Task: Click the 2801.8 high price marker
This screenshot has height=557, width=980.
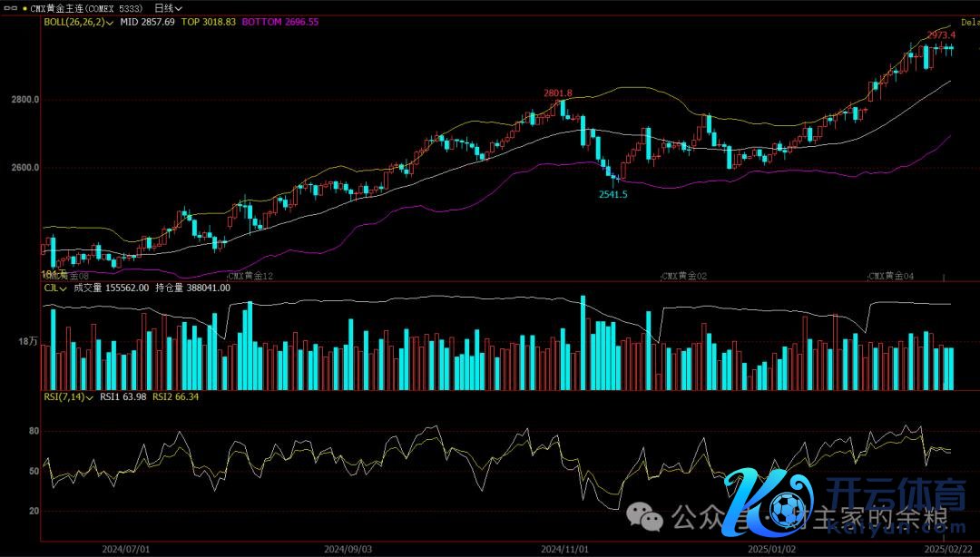Action: pos(557,93)
